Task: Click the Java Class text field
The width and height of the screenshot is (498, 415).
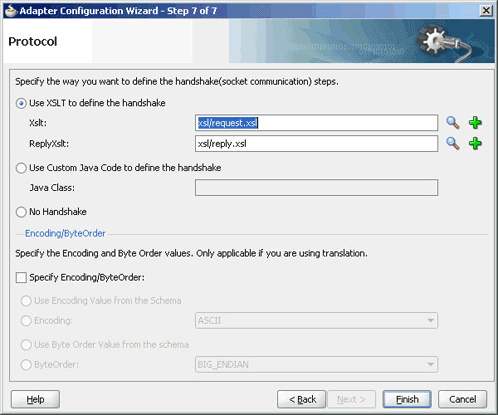Action: (x=316, y=188)
